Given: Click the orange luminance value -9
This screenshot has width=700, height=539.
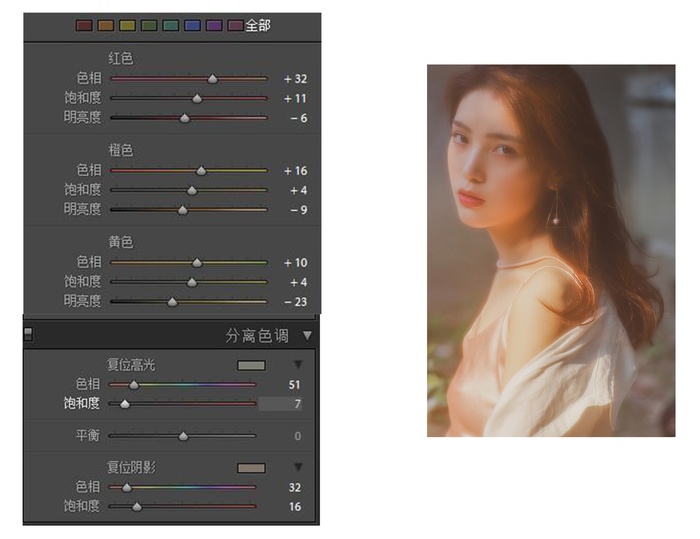Looking at the screenshot, I should [x=299, y=210].
